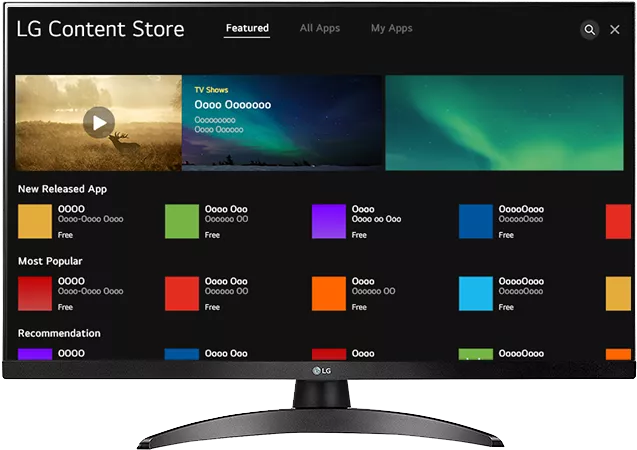Switch to the Featured tab
The width and height of the screenshot is (637, 450).
[x=247, y=28]
